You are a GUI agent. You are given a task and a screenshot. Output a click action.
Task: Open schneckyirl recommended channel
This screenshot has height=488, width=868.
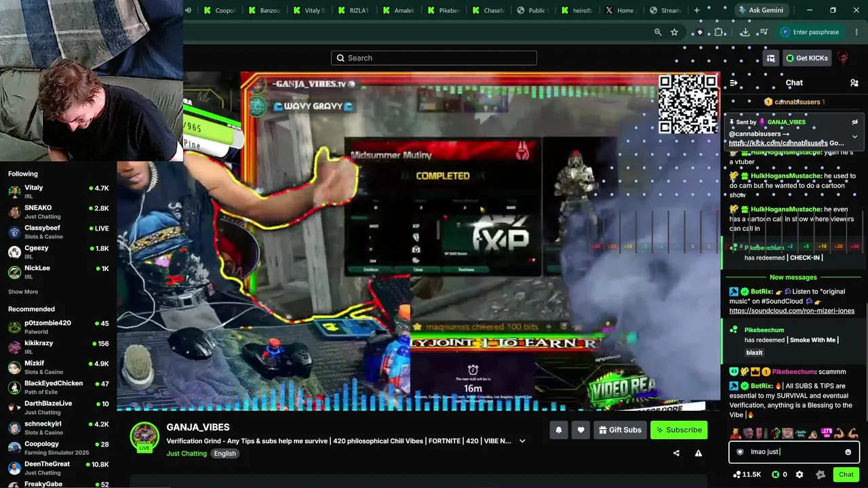pos(58,428)
